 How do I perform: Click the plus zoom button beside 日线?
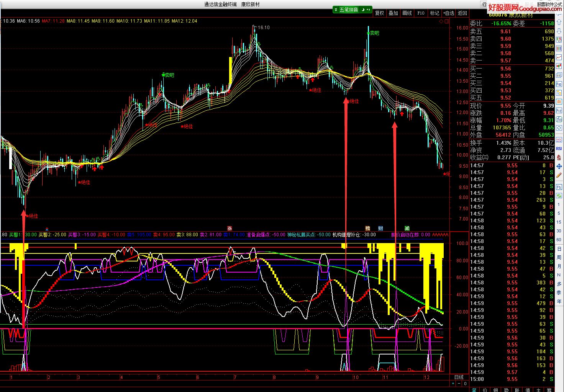[x=453, y=383]
